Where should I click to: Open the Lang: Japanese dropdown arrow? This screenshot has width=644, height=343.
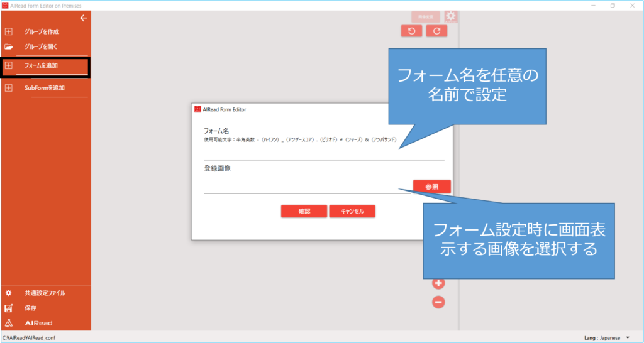tap(628, 338)
